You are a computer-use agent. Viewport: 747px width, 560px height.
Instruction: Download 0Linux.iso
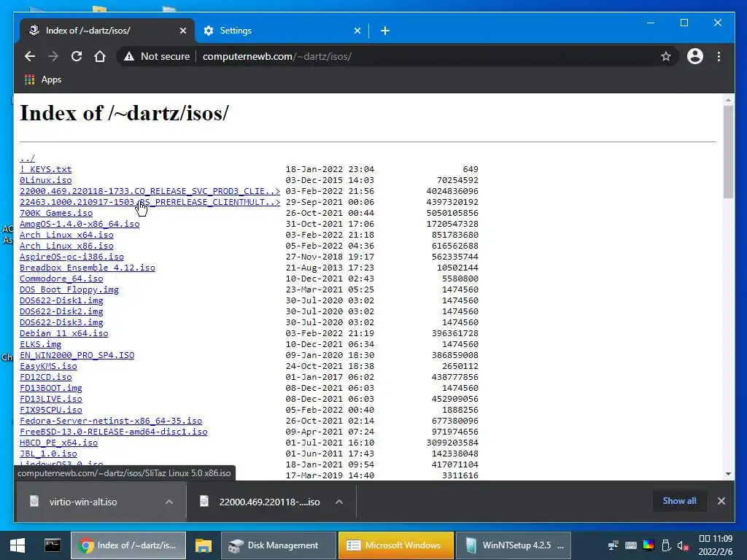click(x=45, y=180)
